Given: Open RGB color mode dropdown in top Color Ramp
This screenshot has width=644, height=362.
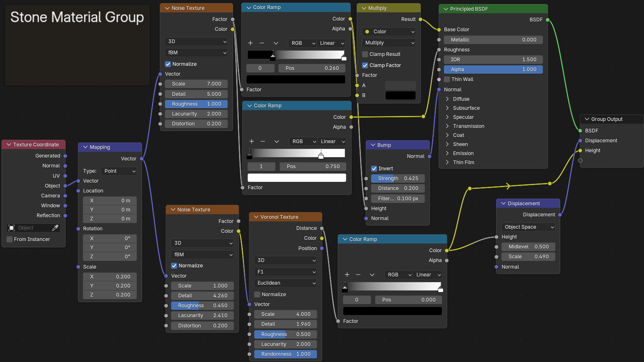Looking at the screenshot, I should (x=302, y=43).
